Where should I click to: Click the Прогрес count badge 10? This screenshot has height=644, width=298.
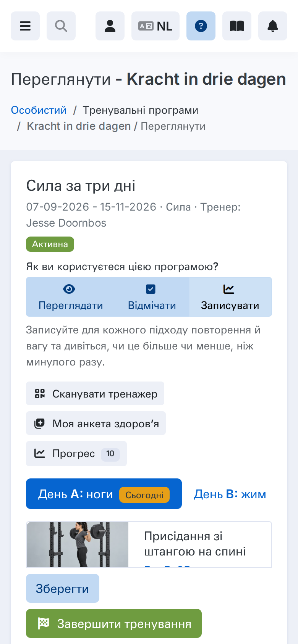pyautogui.click(x=110, y=454)
